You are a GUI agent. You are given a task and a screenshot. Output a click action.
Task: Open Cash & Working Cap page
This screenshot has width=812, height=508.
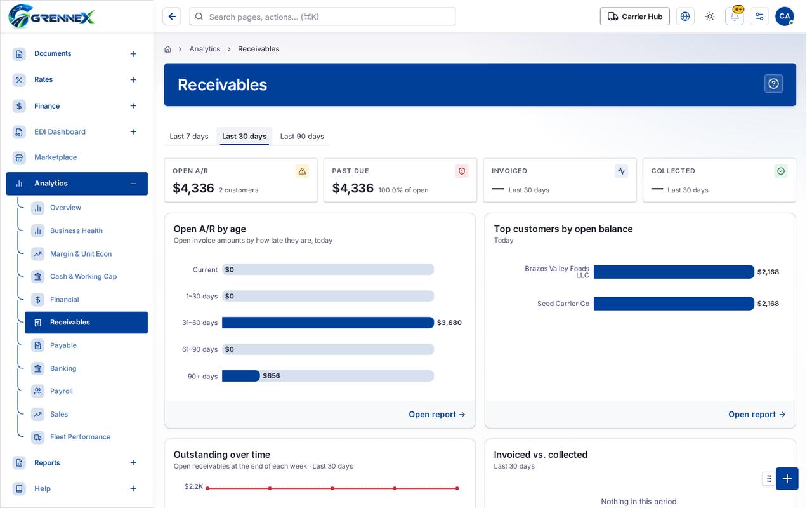tap(86, 277)
